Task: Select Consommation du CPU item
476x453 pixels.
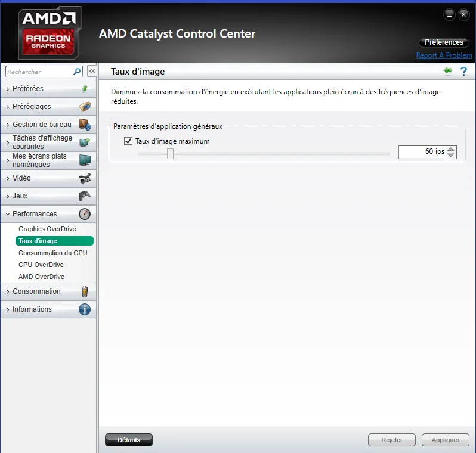Action: [53, 253]
